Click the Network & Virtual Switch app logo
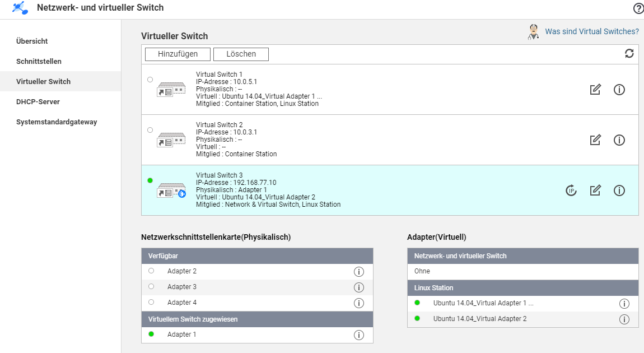644x353 pixels. click(x=20, y=8)
